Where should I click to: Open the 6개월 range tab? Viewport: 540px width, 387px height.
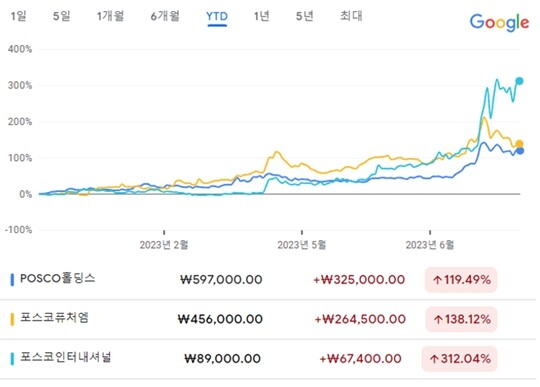pos(165,16)
